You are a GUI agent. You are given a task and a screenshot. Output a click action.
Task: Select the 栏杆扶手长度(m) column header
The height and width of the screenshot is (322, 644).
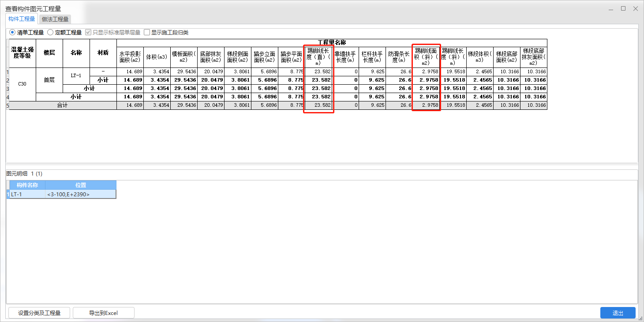click(372, 57)
